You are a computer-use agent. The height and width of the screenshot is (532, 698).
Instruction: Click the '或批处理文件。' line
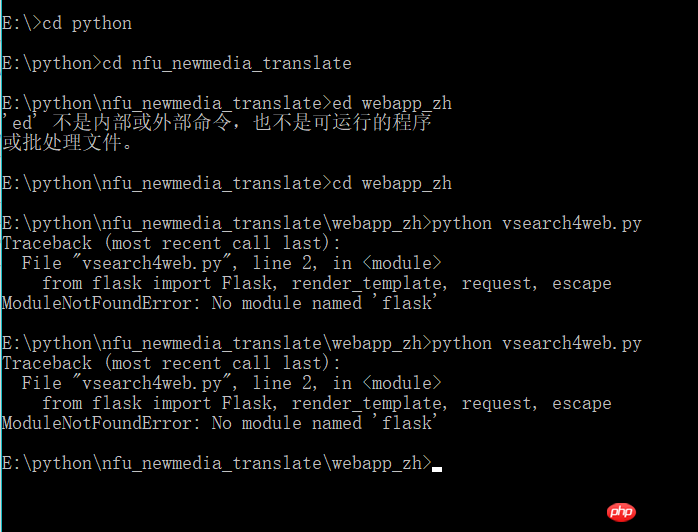(67, 142)
